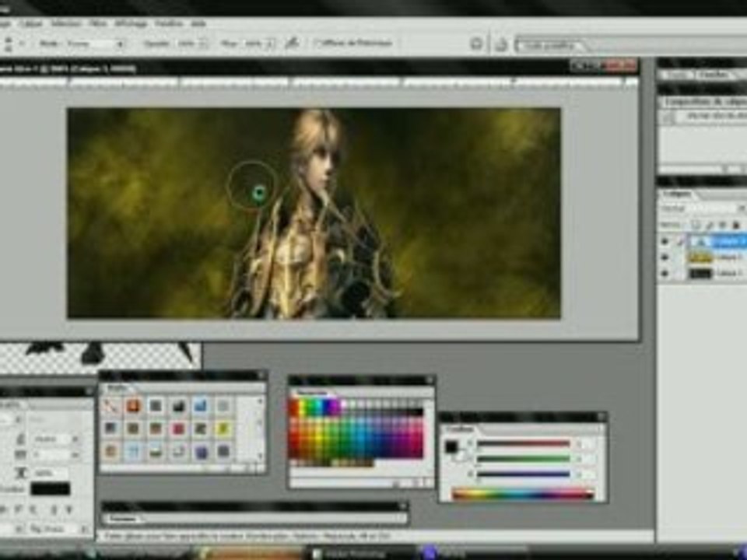Click the foreground color box in Couleur panel
Image resolution: width=747 pixels, height=560 pixels.
(x=451, y=446)
